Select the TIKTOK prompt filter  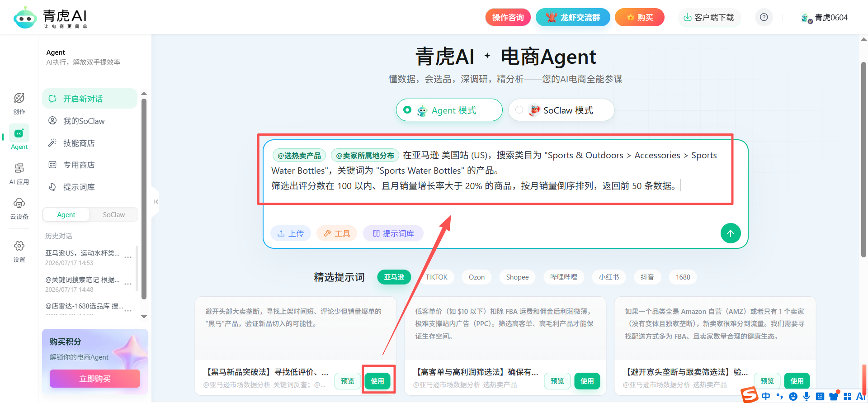tap(436, 277)
